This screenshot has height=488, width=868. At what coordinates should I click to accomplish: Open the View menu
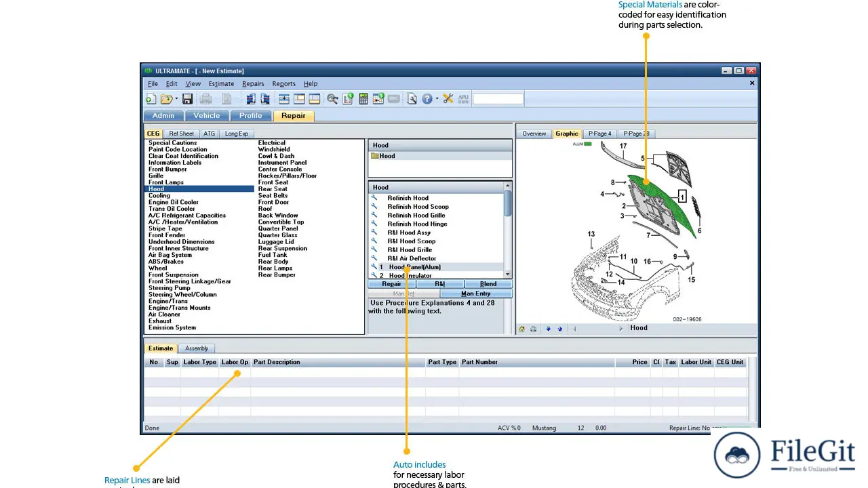point(193,84)
